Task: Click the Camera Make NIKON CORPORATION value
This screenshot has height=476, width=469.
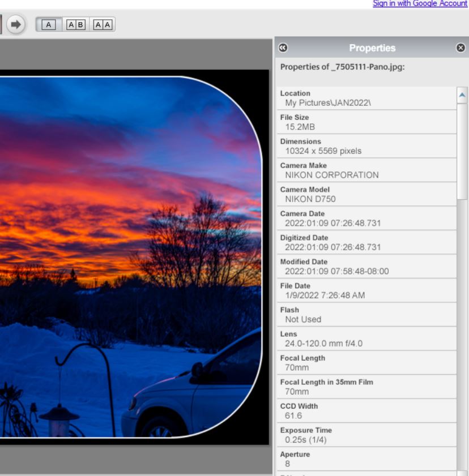Action: click(332, 175)
